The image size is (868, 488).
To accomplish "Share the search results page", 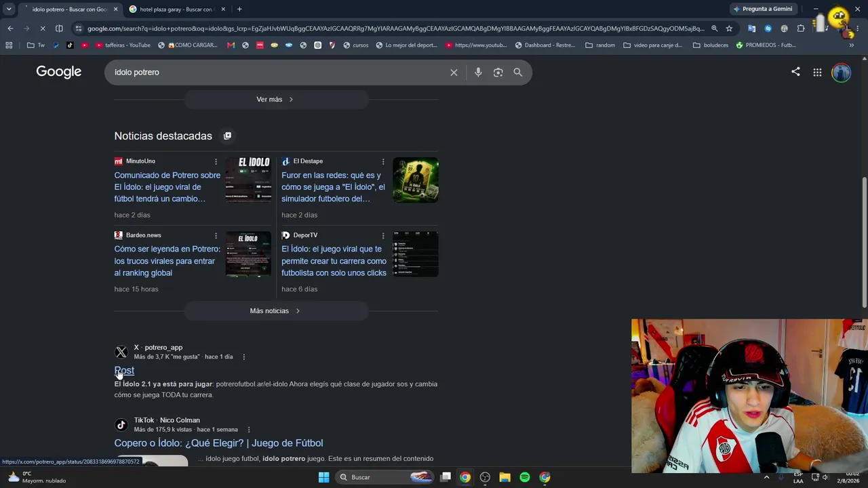I will tap(795, 72).
